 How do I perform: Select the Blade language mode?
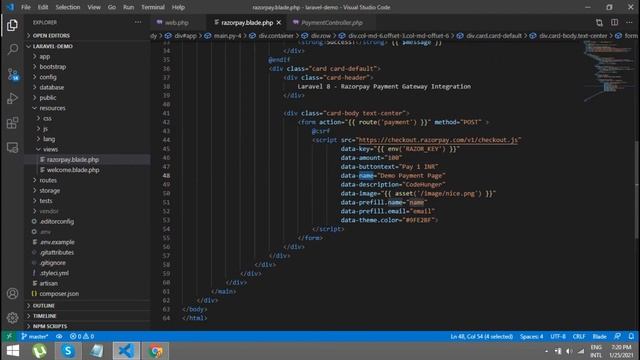[599, 336]
